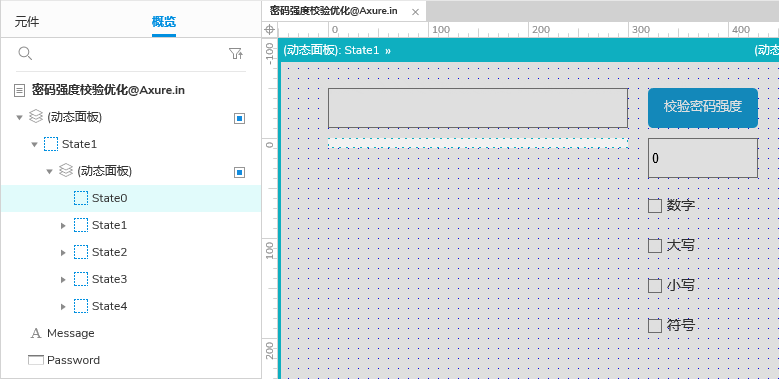Click the Message text widget icon

pyautogui.click(x=36, y=333)
